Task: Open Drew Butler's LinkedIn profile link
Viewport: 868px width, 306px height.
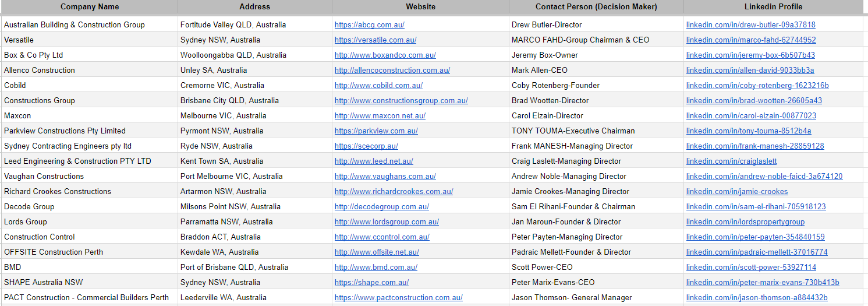Action: pyautogui.click(x=750, y=25)
